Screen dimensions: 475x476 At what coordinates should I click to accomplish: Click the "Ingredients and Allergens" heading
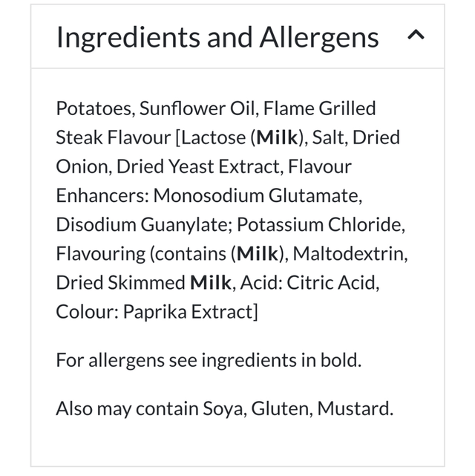[217, 37]
